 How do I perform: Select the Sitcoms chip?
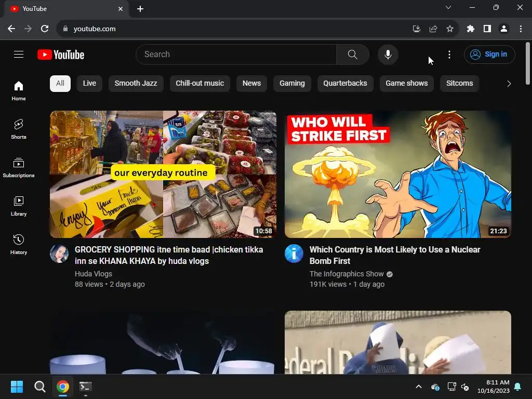pos(459,84)
